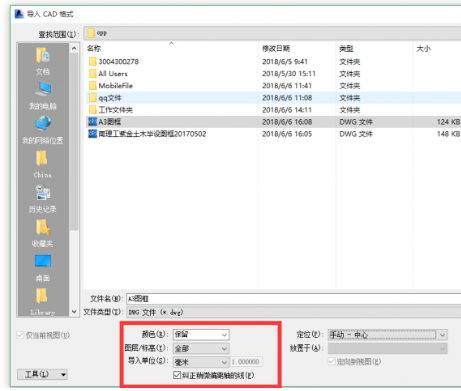Click the import unit scale factor field 1.000000
The image size is (461, 391).
[246, 362]
